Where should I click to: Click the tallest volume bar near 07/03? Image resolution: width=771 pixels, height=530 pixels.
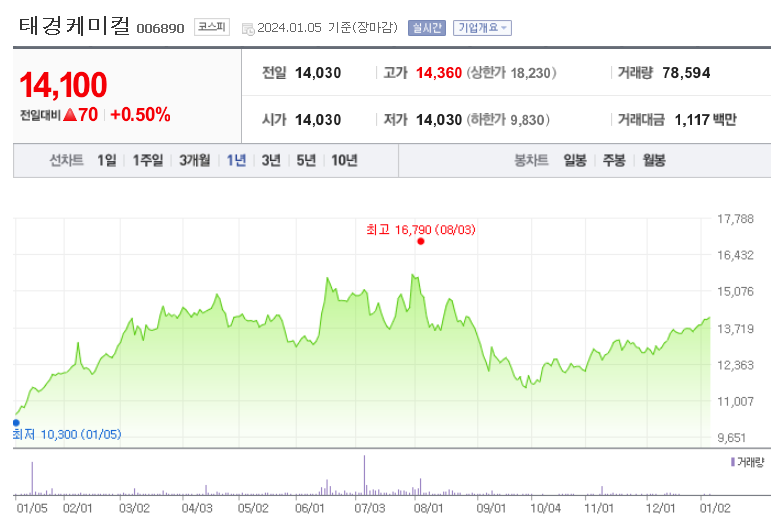tap(364, 475)
